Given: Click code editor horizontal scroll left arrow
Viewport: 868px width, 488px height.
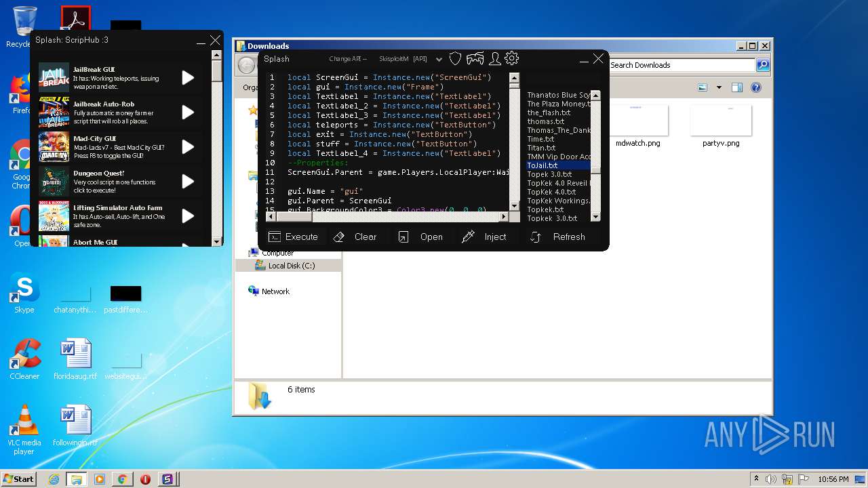Looking at the screenshot, I should pos(271,217).
